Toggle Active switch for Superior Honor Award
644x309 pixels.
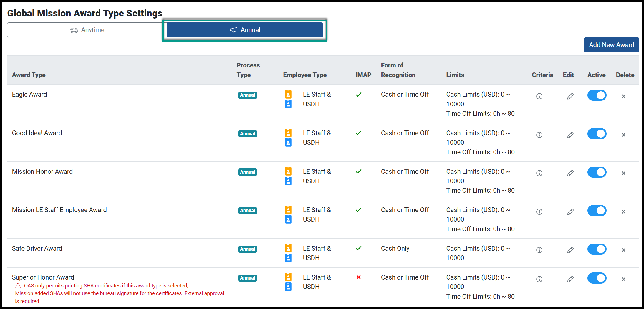[597, 278]
